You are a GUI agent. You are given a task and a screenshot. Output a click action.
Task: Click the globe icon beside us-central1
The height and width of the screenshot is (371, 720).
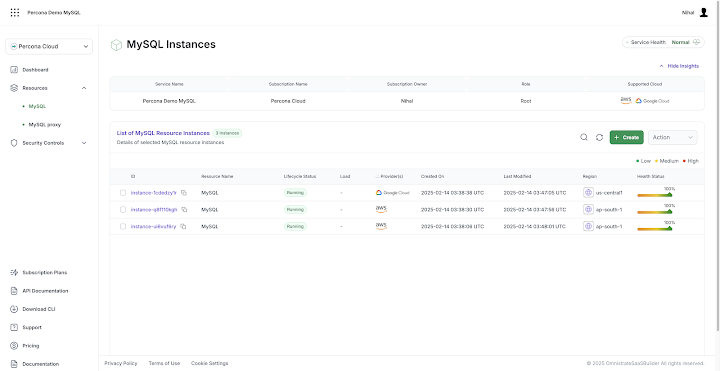(588, 193)
